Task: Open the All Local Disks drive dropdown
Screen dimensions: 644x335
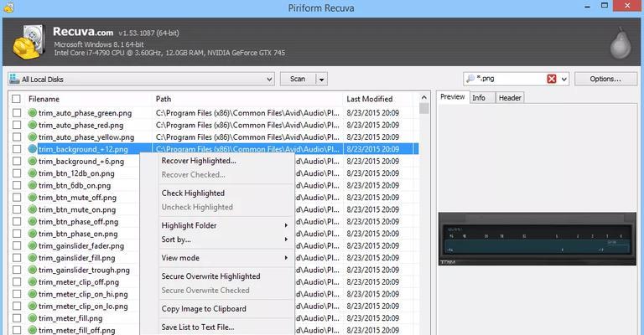Action: pos(269,79)
